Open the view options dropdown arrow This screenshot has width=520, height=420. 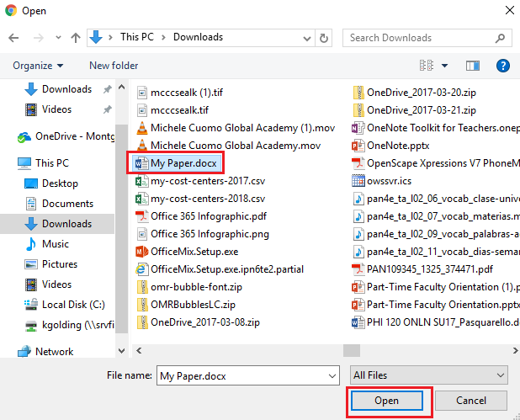(445, 66)
